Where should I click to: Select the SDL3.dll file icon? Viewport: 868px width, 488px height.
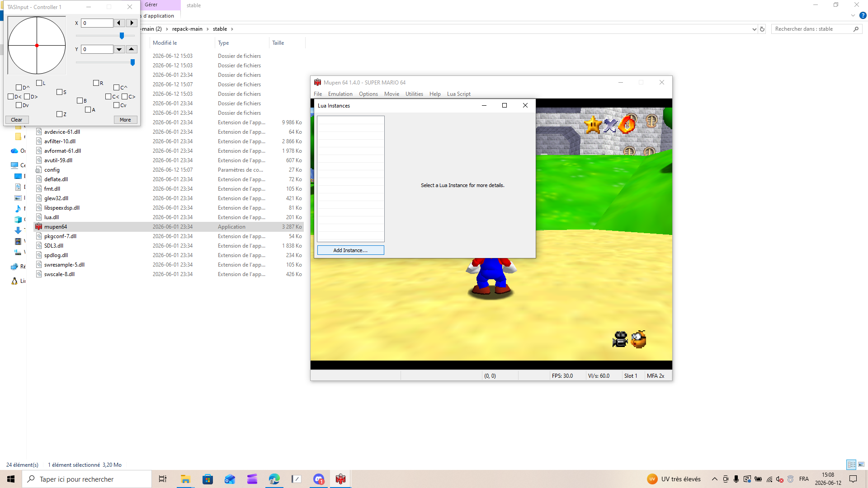[x=39, y=246]
